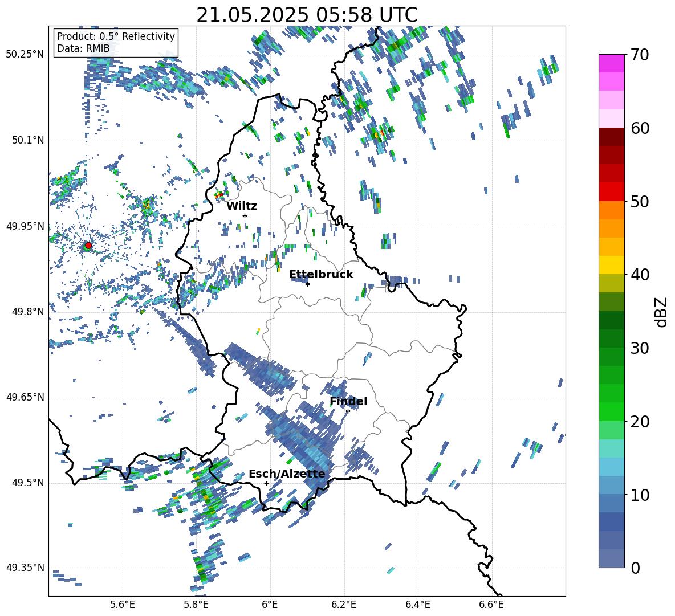Select the Esch/Alzette city label
The width and height of the screenshot is (675, 616).
pos(287,474)
